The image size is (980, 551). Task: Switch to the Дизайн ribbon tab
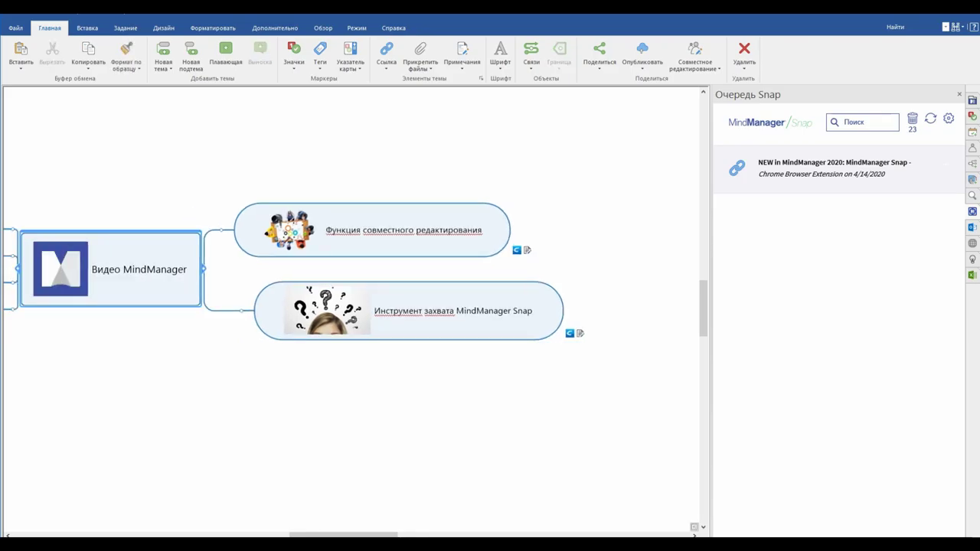pos(163,28)
